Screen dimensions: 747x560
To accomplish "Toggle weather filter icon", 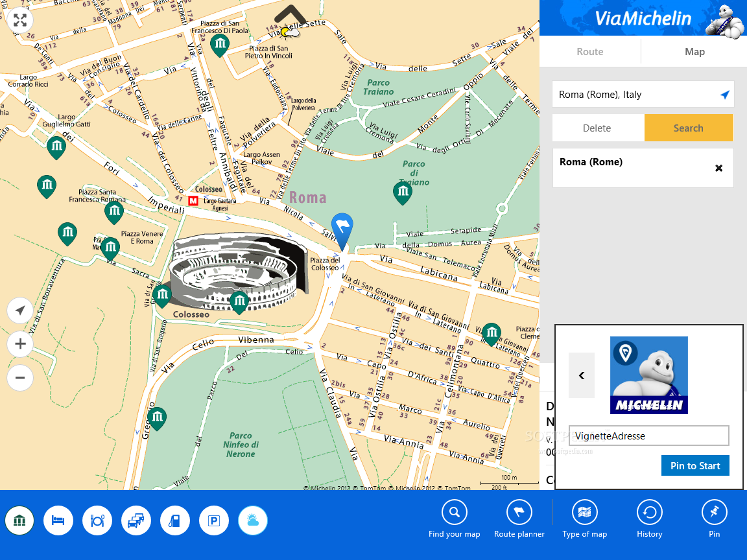I will pos(253,520).
